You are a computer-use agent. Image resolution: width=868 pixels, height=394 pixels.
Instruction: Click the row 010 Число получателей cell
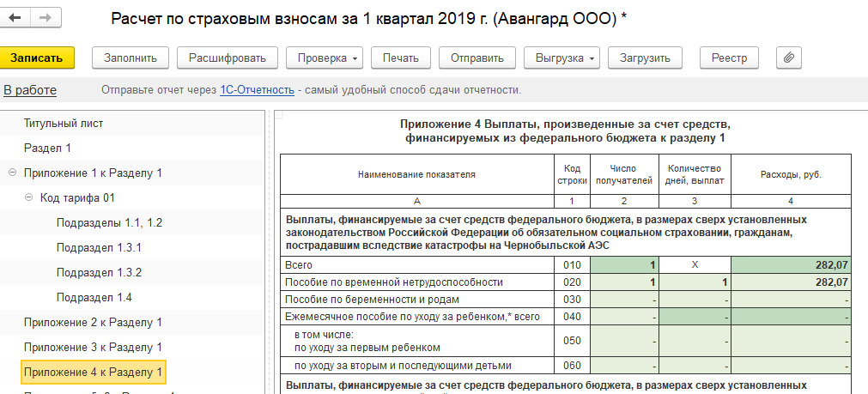[625, 265]
